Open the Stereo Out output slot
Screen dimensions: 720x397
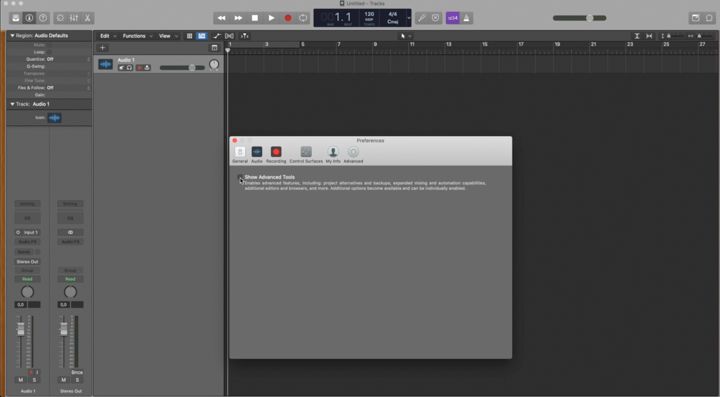click(x=28, y=262)
